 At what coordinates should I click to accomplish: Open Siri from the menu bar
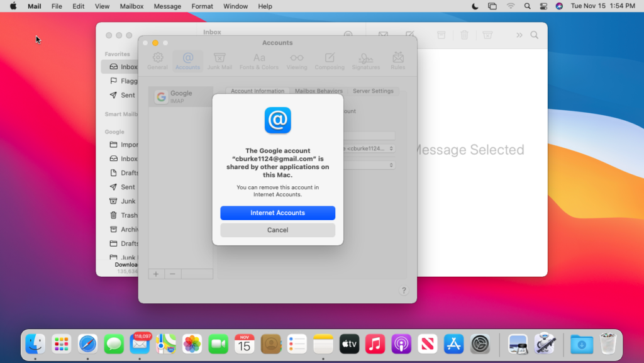click(x=559, y=6)
